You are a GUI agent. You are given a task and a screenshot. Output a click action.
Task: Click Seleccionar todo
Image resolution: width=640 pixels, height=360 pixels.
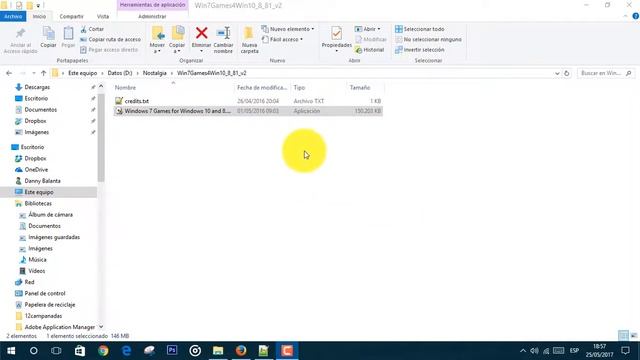(x=419, y=29)
